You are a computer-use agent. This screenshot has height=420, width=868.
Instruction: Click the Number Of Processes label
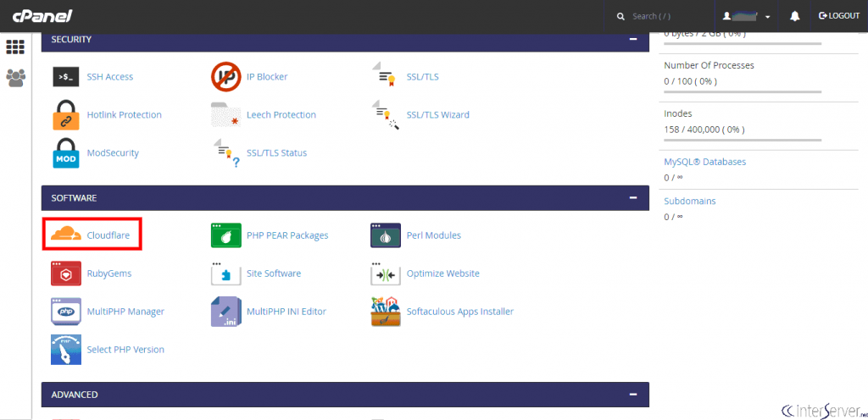tap(709, 65)
